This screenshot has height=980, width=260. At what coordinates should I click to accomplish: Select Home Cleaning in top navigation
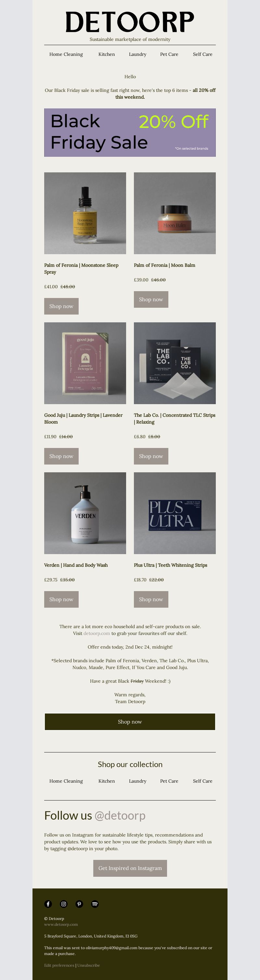point(66,55)
